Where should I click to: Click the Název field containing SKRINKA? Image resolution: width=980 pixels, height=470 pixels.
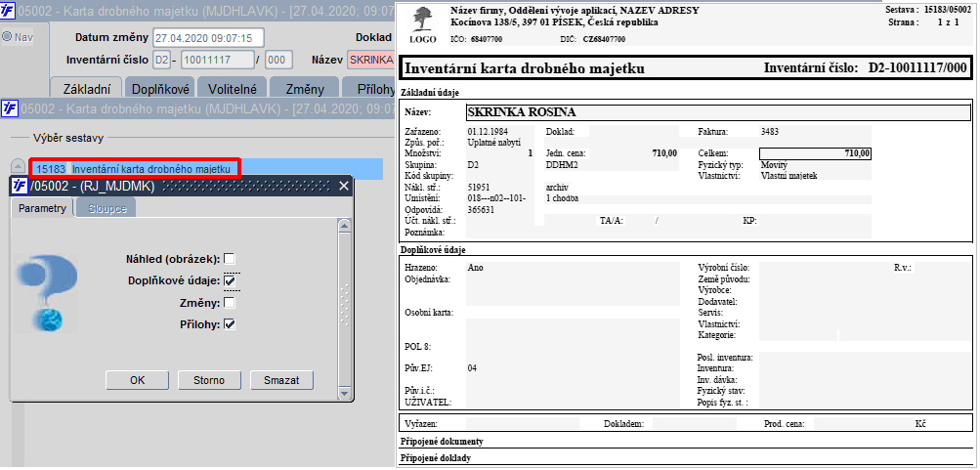point(371,60)
